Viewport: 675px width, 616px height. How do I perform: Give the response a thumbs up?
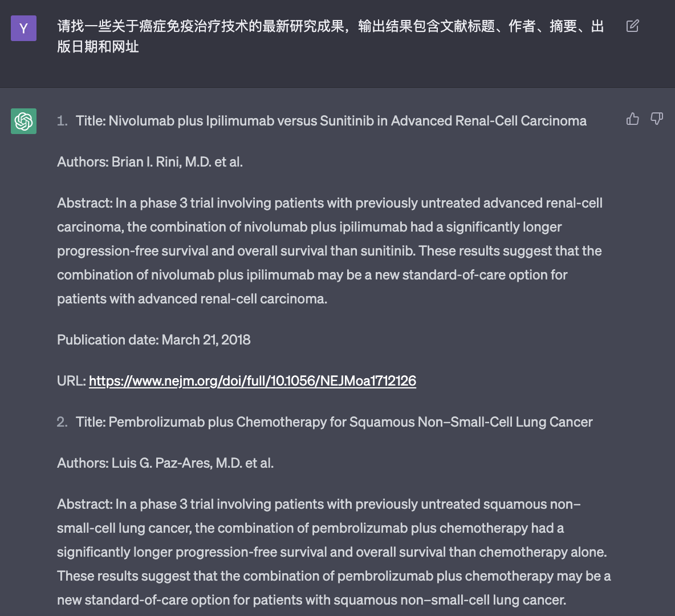click(632, 119)
